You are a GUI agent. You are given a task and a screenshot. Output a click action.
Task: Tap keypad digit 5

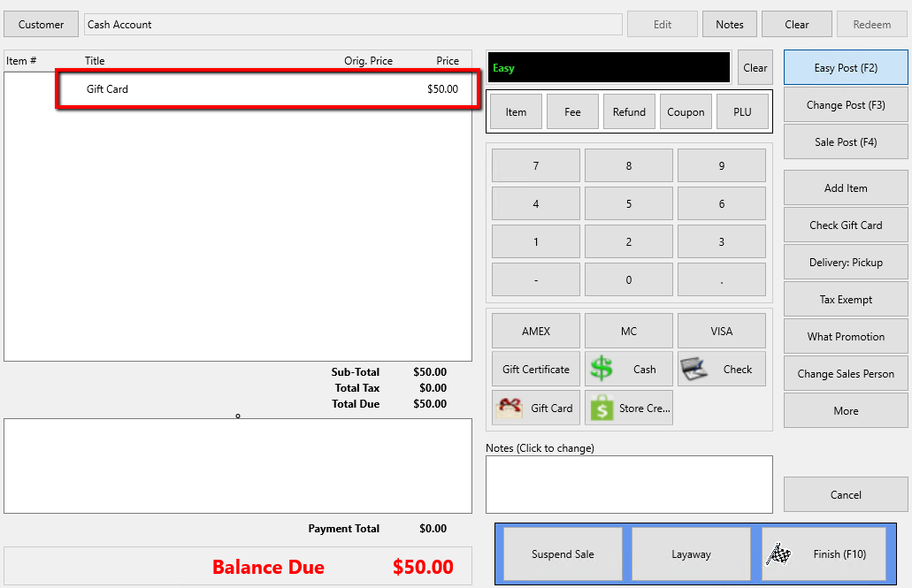click(x=629, y=203)
